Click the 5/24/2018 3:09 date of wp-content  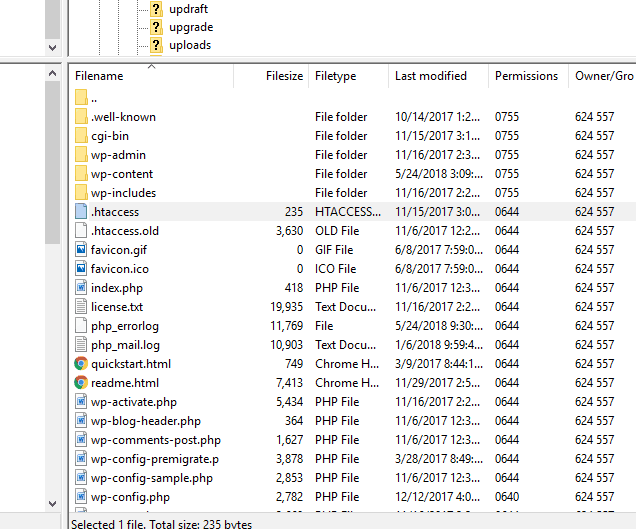coord(439,174)
